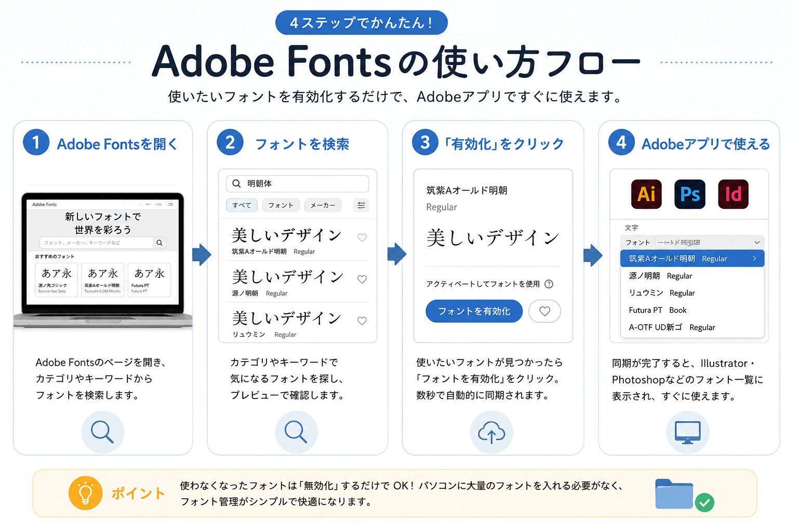Click the 文字 panel label
The height and width of the screenshot is (532, 798).
[x=631, y=228]
